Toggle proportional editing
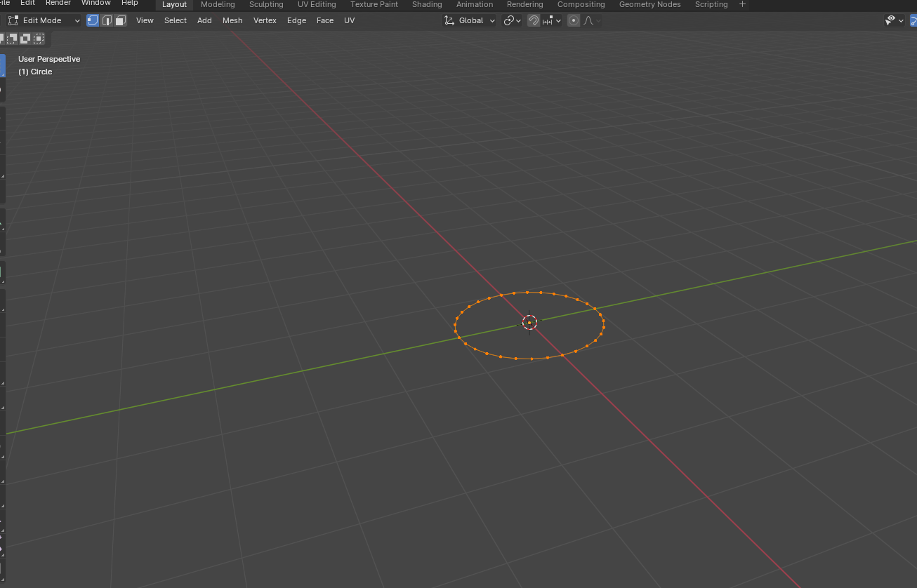 [x=574, y=20]
